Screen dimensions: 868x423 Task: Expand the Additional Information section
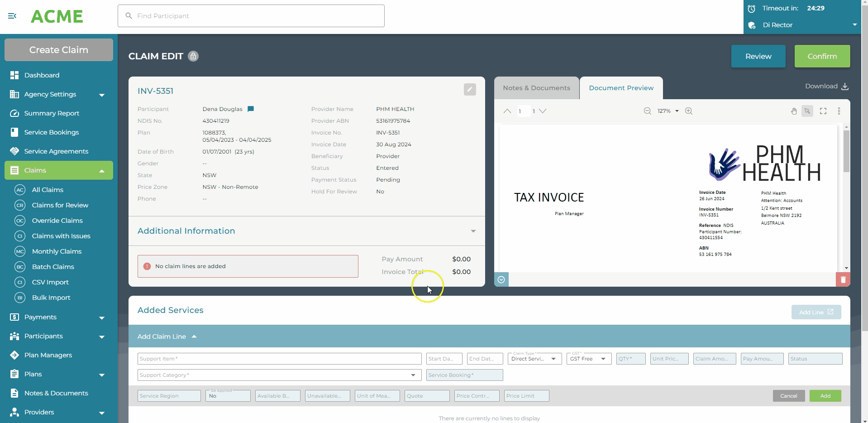[473, 231]
